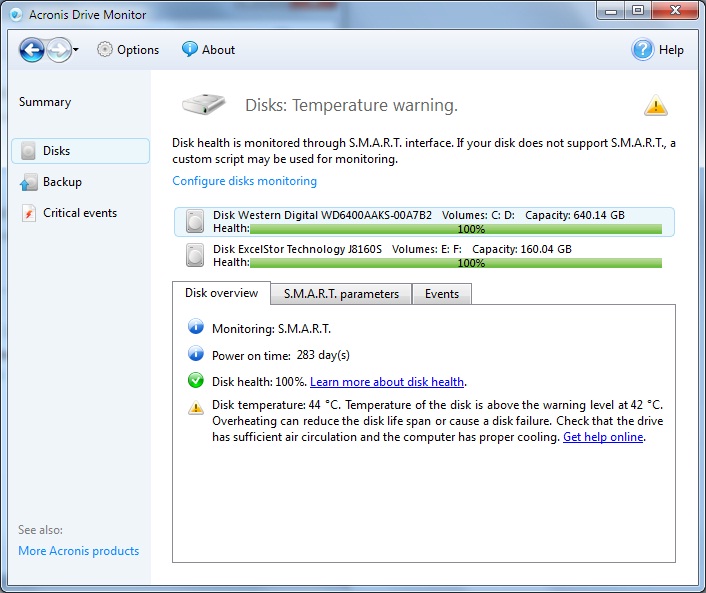Click the Disks sidebar drive icon
706x593 pixels.
click(28, 151)
